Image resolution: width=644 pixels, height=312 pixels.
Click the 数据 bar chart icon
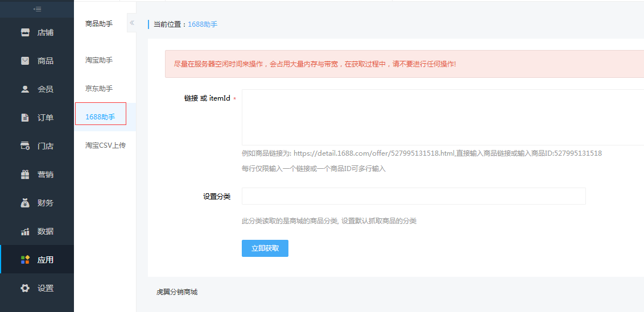(25, 231)
